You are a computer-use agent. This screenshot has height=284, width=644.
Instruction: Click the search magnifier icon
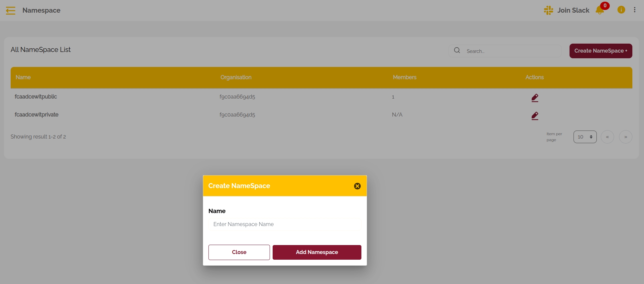[457, 50]
